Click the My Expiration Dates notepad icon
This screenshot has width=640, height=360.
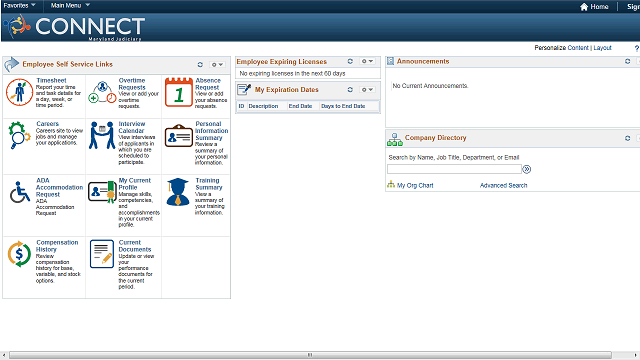pyautogui.click(x=244, y=89)
